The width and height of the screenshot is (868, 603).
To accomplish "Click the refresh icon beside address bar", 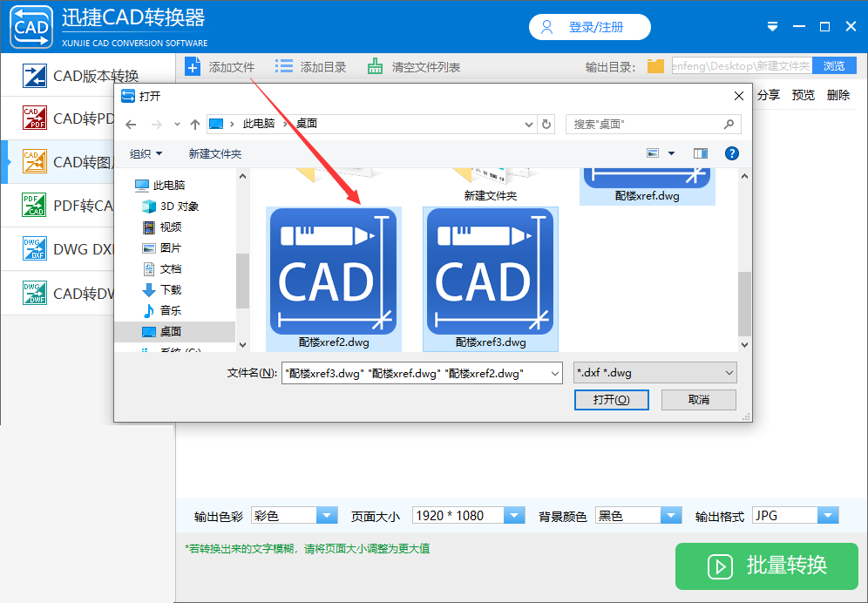I will [546, 124].
